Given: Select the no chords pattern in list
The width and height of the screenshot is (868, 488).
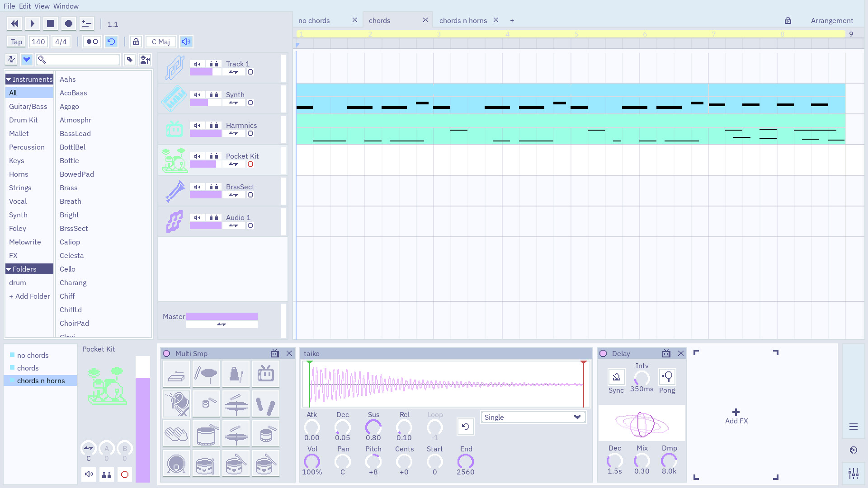Looking at the screenshot, I should pos(33,355).
